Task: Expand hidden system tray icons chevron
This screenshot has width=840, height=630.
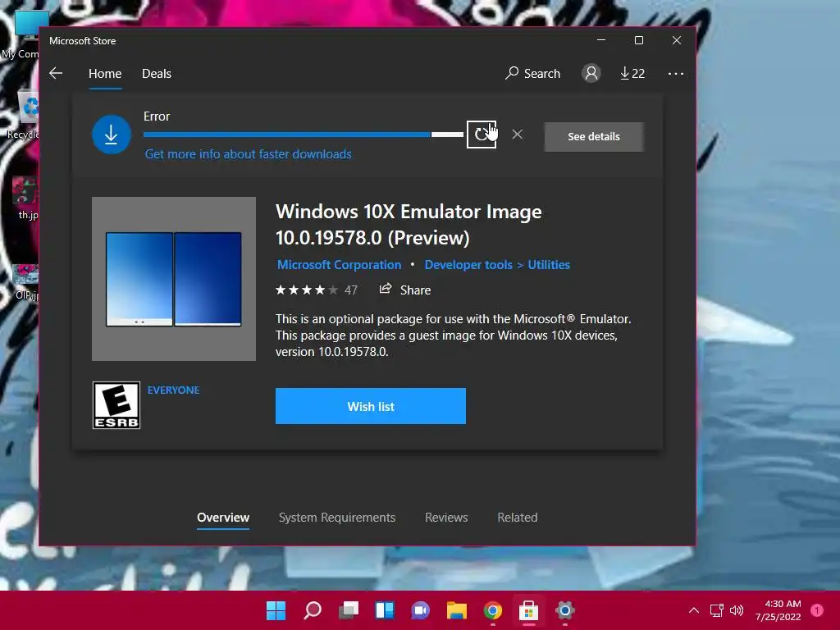Action: (x=694, y=610)
